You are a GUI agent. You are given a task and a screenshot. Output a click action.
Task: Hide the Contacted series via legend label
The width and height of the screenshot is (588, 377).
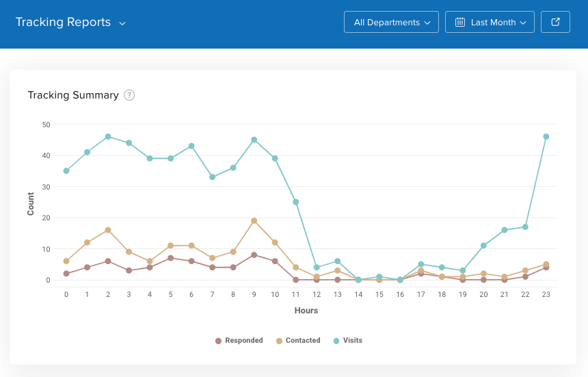click(x=302, y=341)
